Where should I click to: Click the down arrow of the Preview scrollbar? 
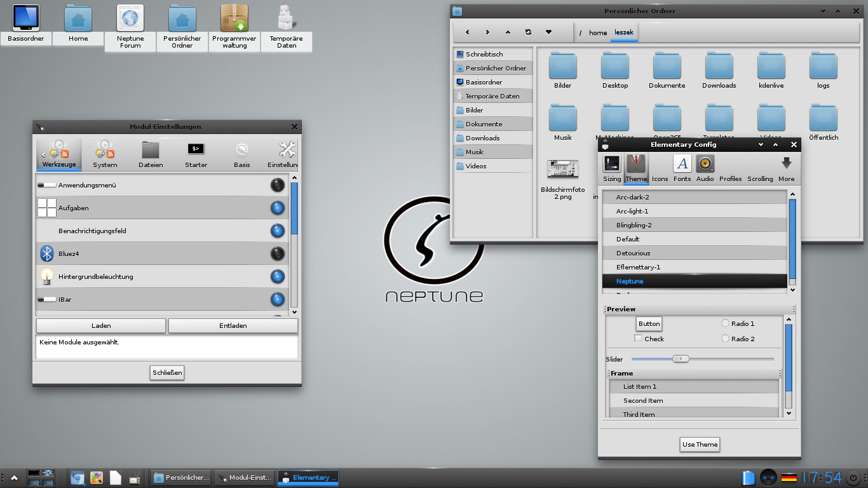(789, 413)
